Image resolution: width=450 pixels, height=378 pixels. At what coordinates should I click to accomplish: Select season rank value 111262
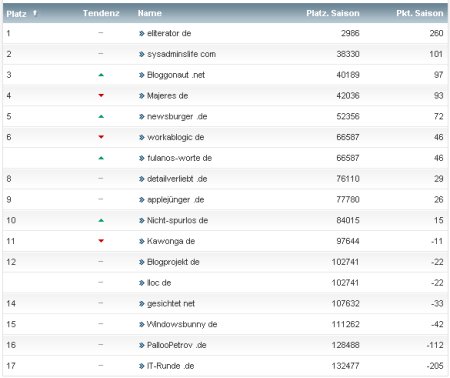(x=345, y=324)
